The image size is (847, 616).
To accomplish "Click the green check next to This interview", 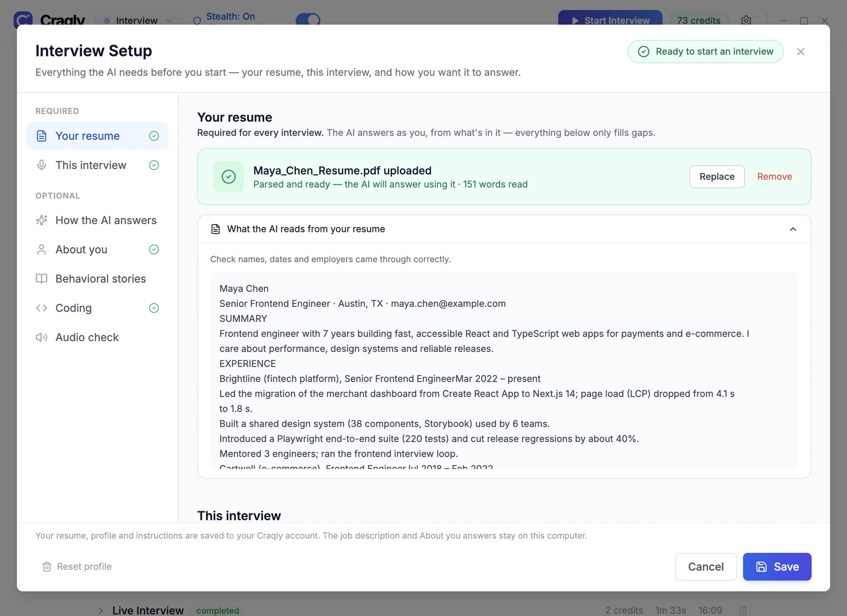I will click(x=154, y=165).
